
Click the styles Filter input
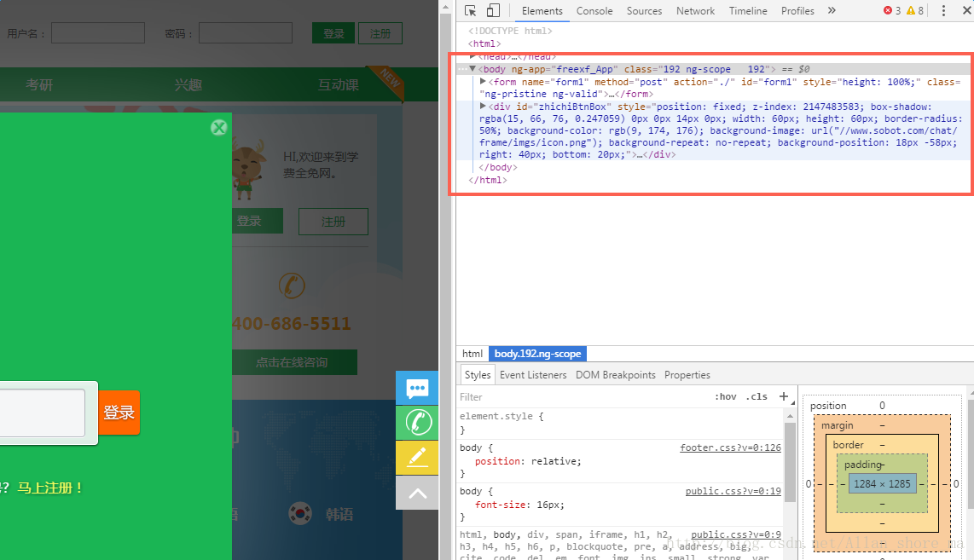click(x=584, y=396)
